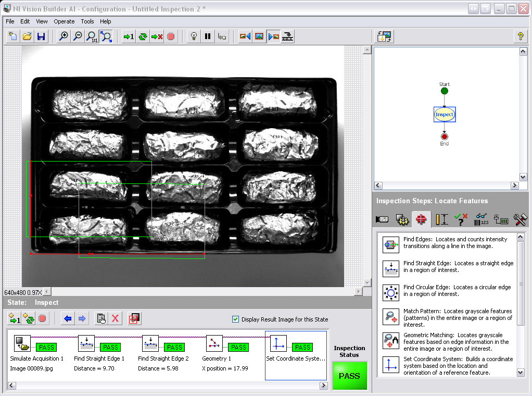Select the Inspect state in the diagram
The width and height of the screenshot is (532, 396).
tap(444, 114)
